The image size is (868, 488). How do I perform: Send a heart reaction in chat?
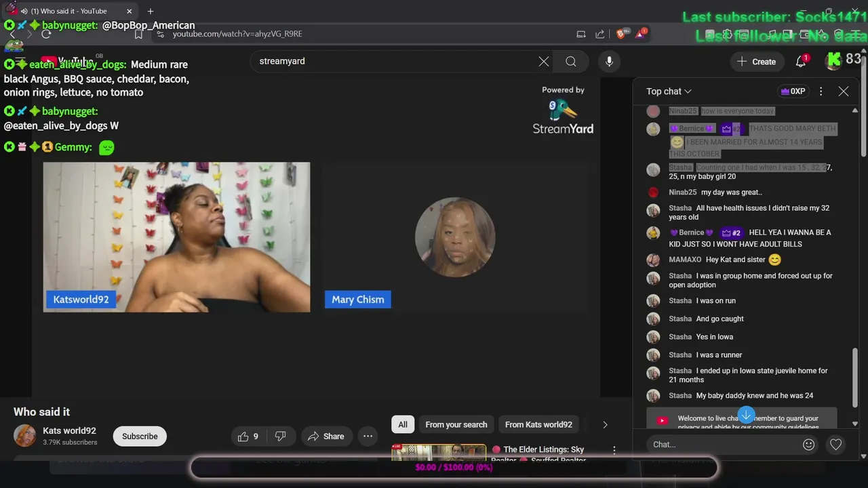835,445
